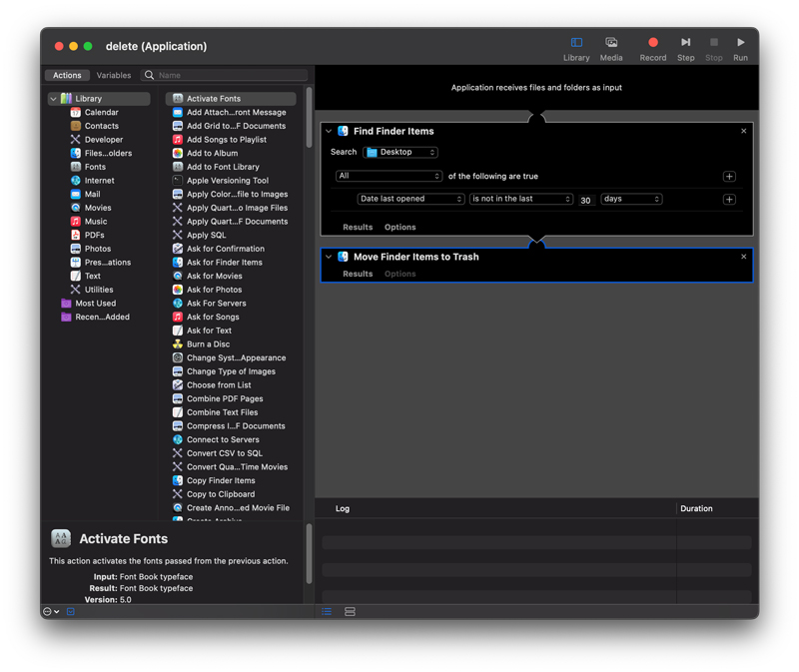Select the PDFs category

click(94, 235)
